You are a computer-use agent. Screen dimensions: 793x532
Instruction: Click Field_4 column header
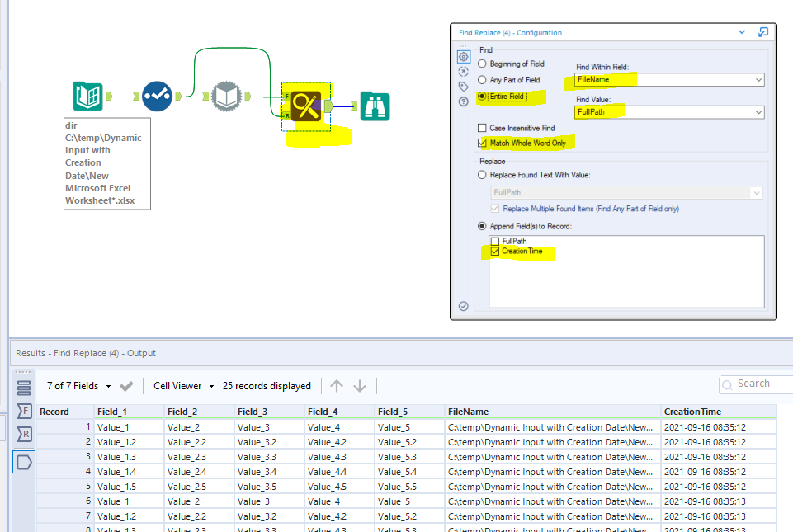(x=339, y=412)
